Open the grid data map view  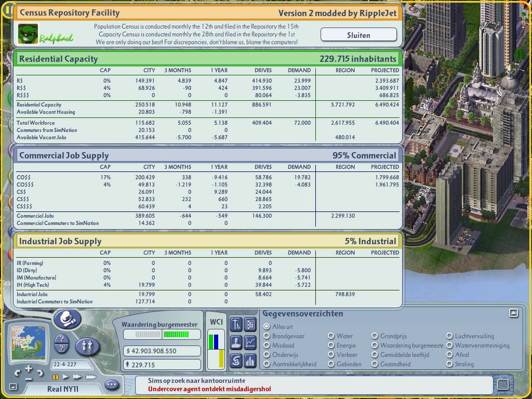pos(250,324)
